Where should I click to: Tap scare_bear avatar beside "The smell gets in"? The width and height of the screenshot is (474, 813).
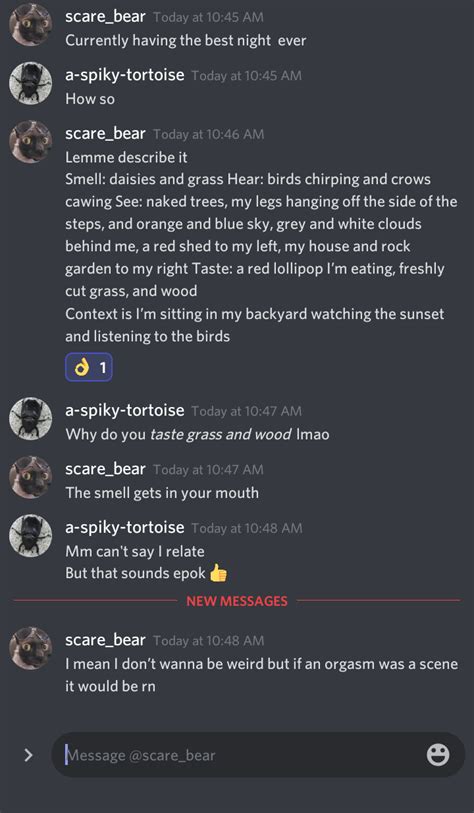31,477
